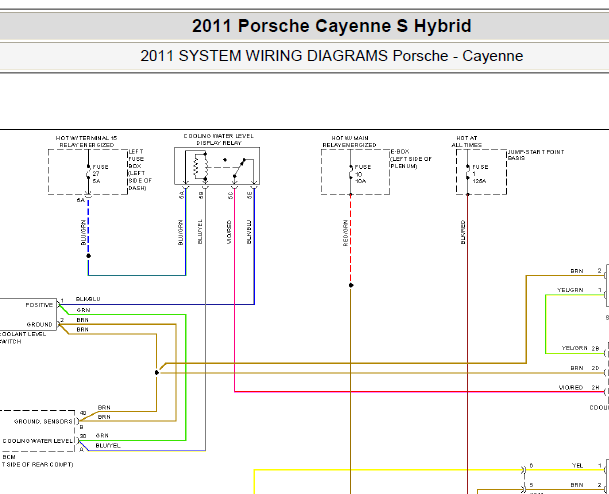Click the vertical BLK/RED wire label
The image size is (609, 494).
(463, 232)
